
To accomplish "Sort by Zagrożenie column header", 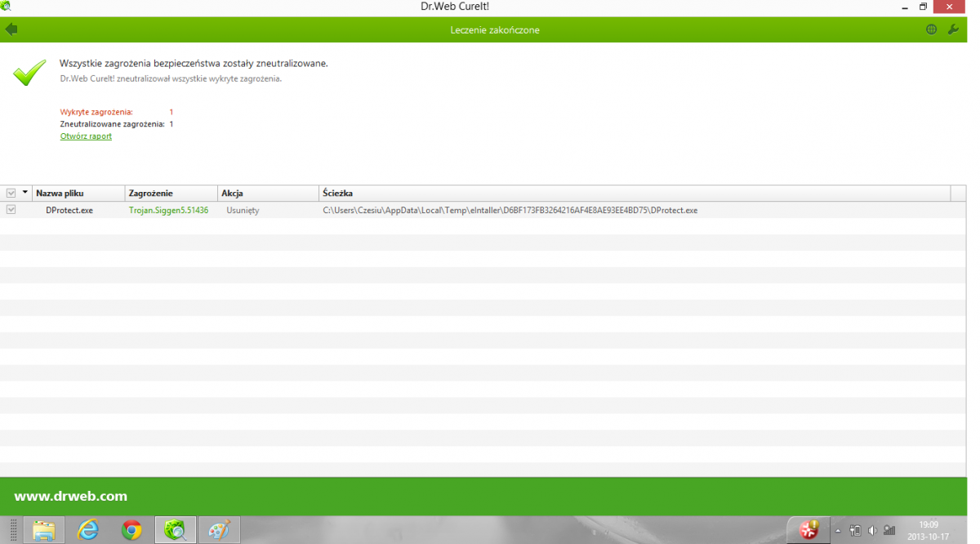I will [171, 194].
